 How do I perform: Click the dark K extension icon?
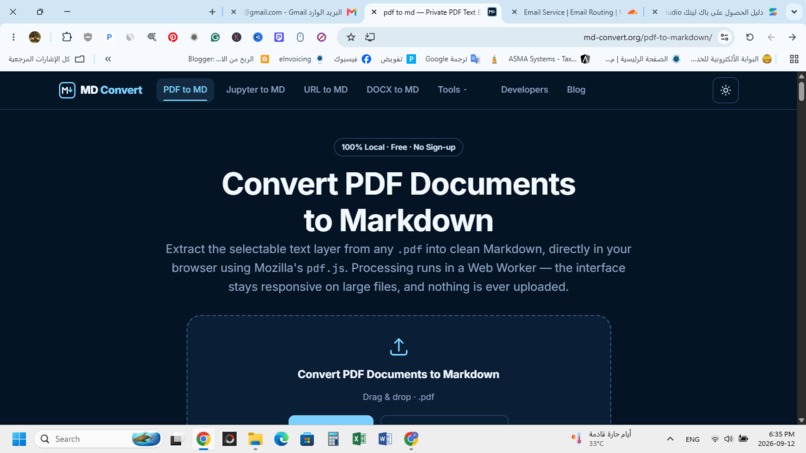pyautogui.click(x=236, y=37)
